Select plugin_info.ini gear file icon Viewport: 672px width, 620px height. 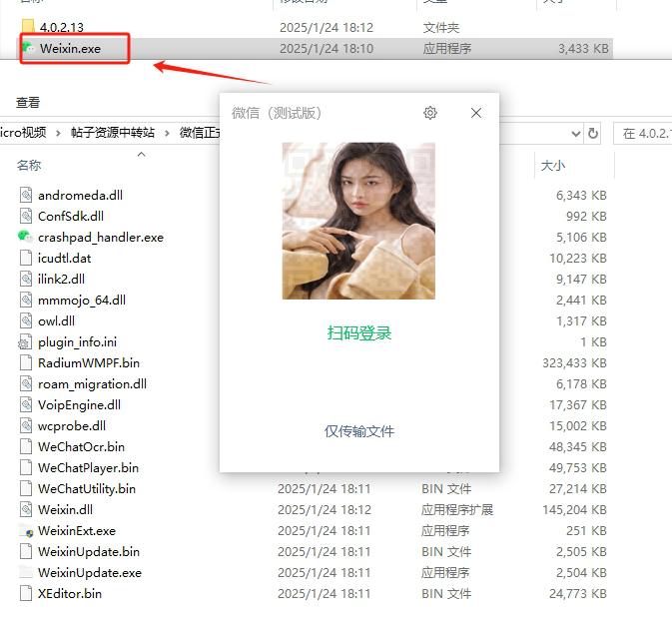click(25, 341)
